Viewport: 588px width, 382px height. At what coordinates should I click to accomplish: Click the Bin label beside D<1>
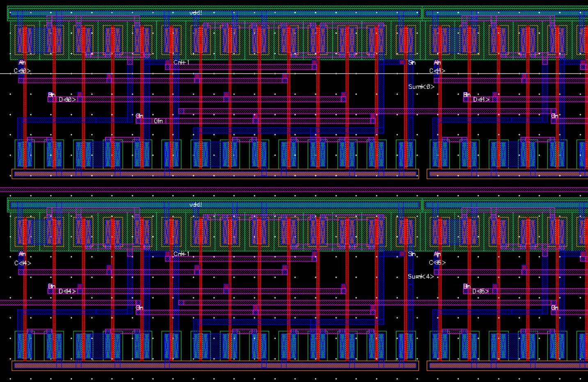pyautogui.click(x=467, y=95)
